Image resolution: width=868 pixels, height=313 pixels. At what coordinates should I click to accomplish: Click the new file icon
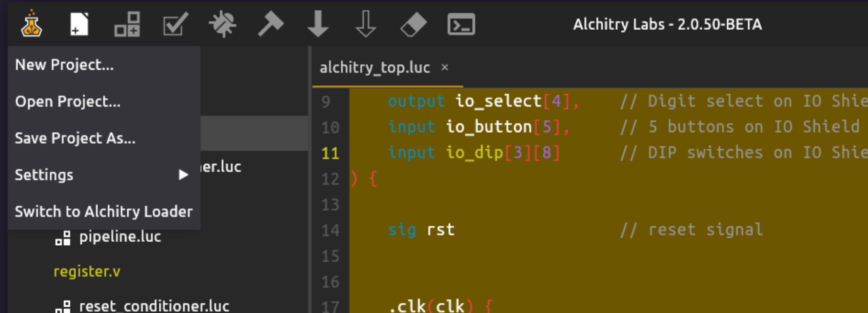click(79, 24)
